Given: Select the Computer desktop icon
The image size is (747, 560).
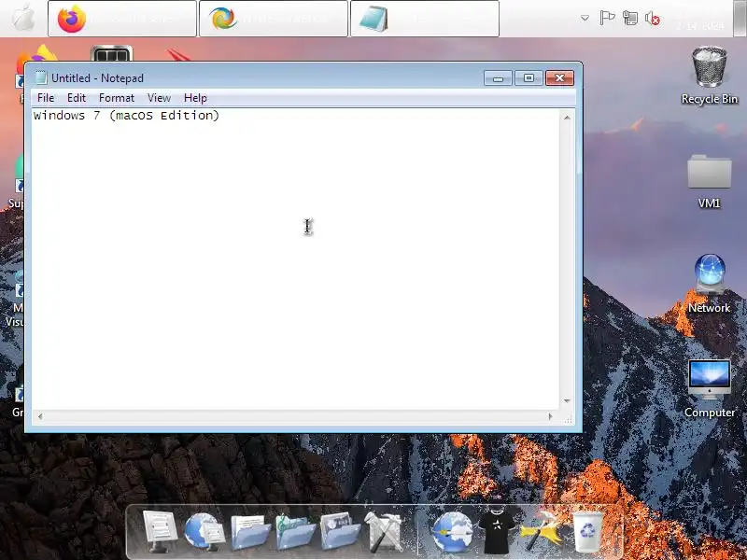Looking at the screenshot, I should (709, 388).
